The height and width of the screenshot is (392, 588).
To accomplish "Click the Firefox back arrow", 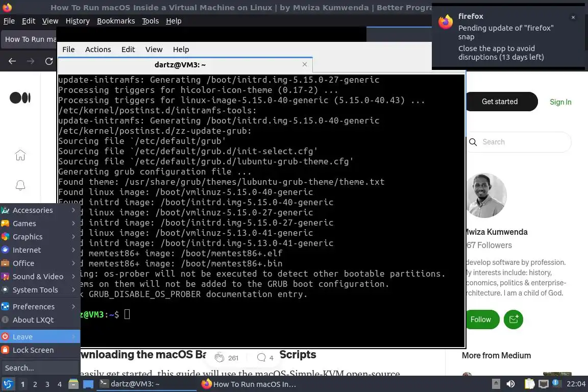I will point(12,61).
